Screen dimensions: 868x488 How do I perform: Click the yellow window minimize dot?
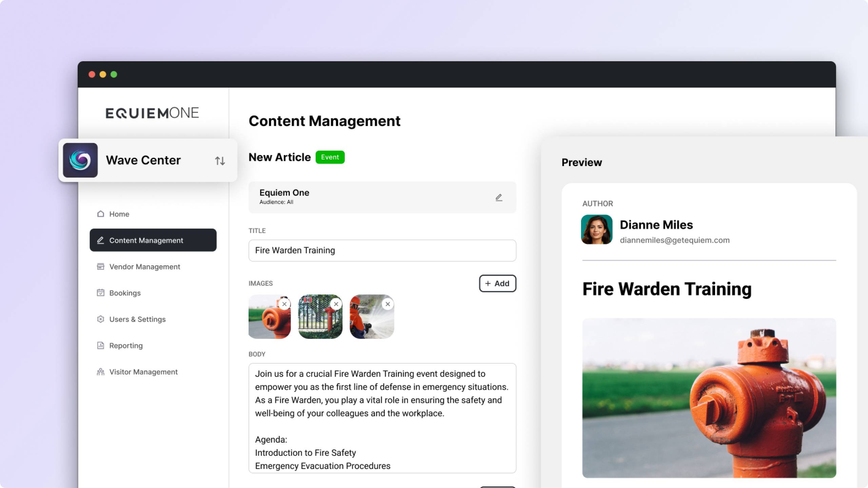pyautogui.click(x=103, y=75)
